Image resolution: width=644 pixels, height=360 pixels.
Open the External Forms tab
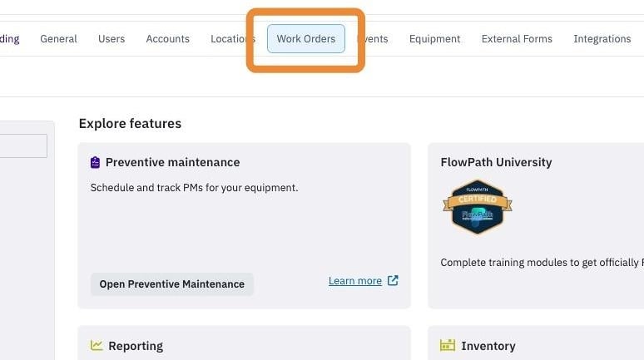517,38
